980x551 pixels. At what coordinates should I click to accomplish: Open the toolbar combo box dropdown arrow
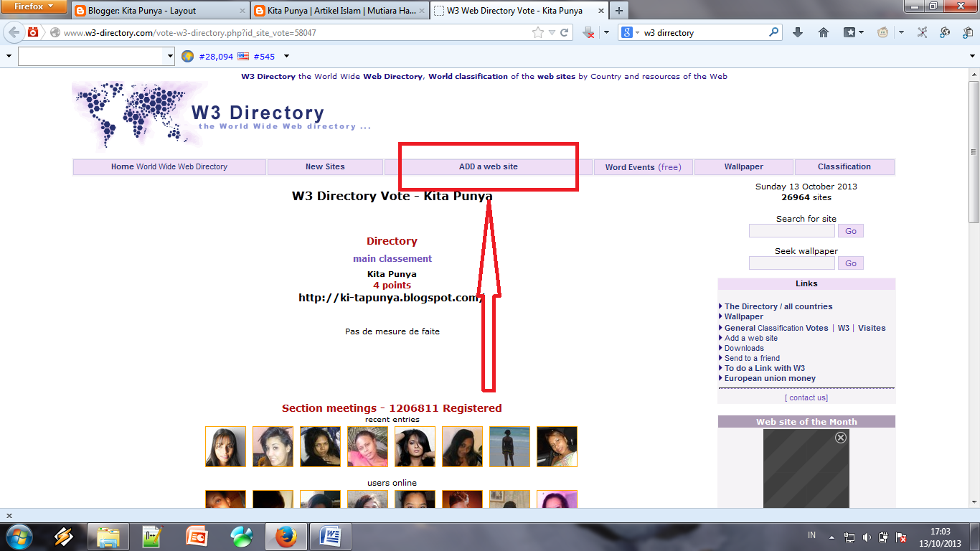click(x=170, y=56)
